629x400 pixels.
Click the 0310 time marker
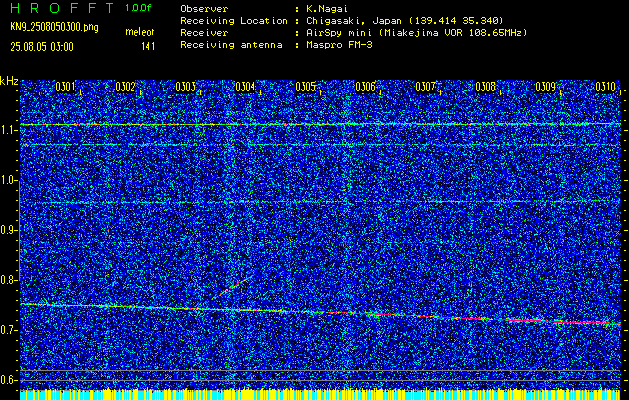[605, 87]
